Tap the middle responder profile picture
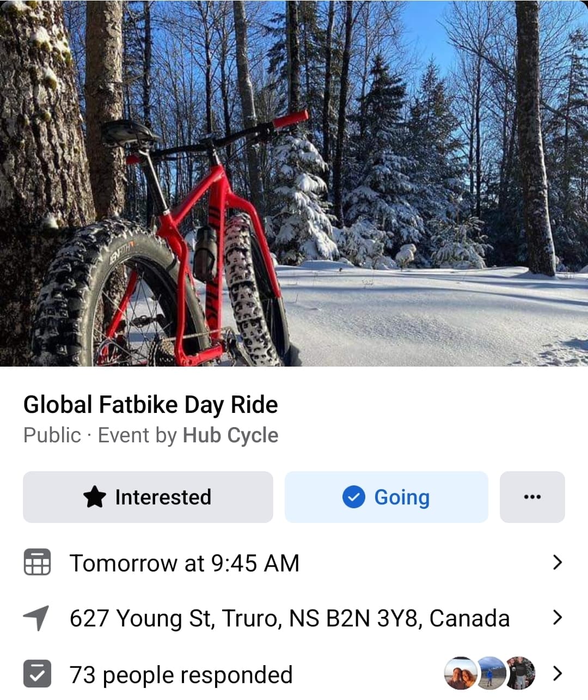The width and height of the screenshot is (588, 700). (491, 674)
